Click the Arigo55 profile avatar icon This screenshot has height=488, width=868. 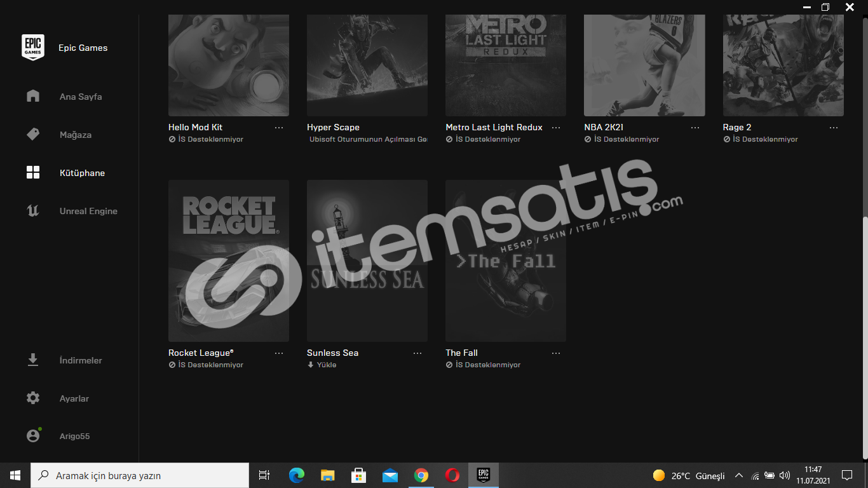(x=33, y=436)
